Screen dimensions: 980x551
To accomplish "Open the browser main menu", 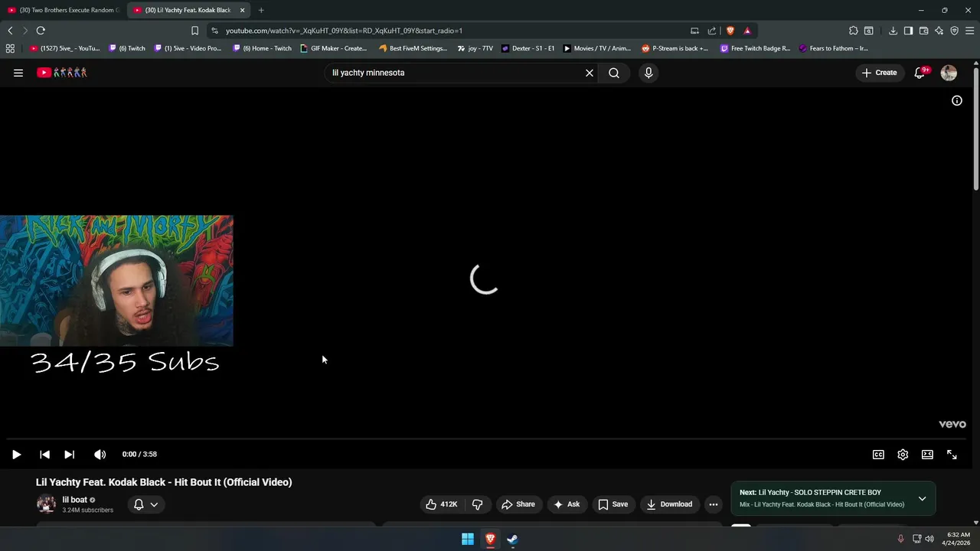I will (x=969, y=31).
